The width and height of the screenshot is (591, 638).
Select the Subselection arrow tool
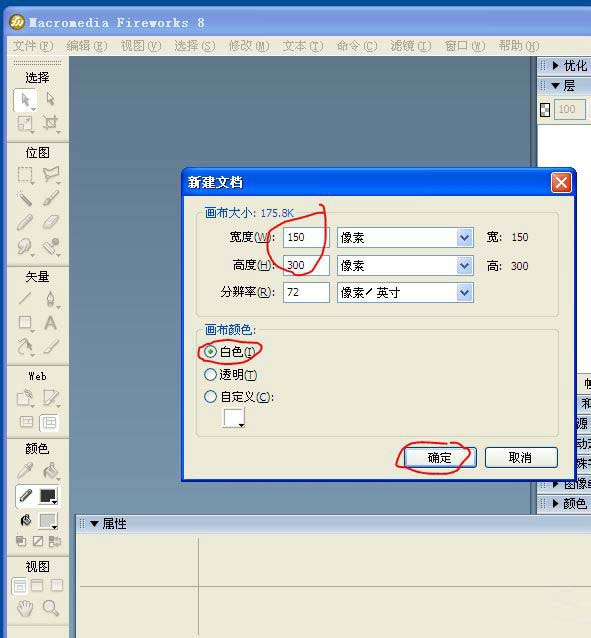tap(50, 99)
